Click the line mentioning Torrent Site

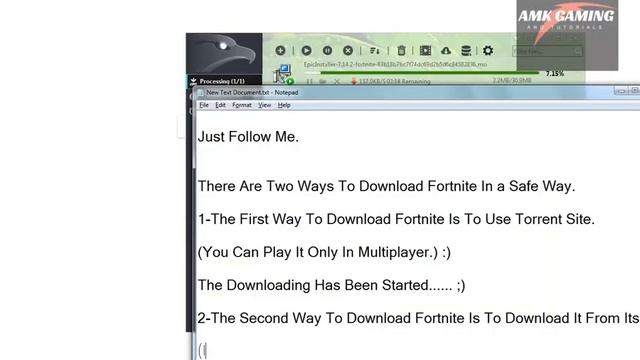pyautogui.click(x=396, y=219)
